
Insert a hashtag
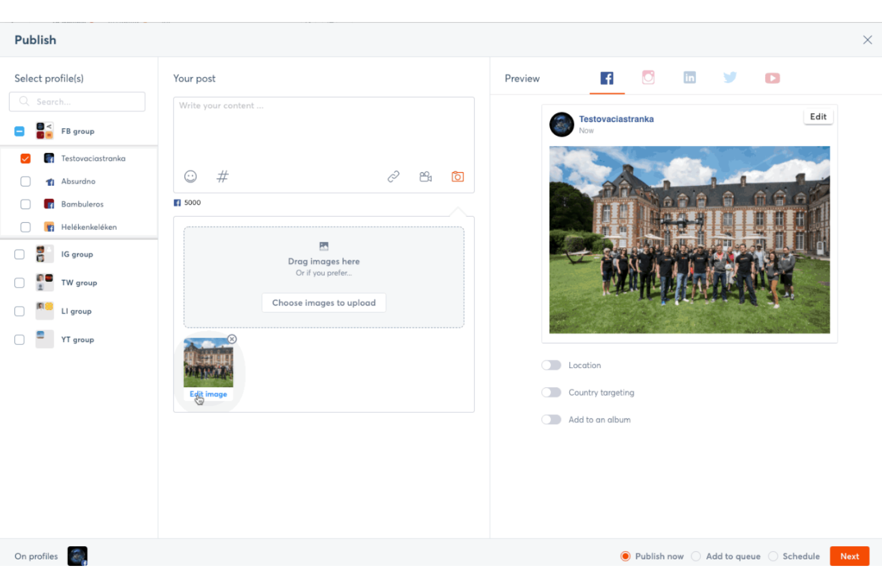coord(222,176)
